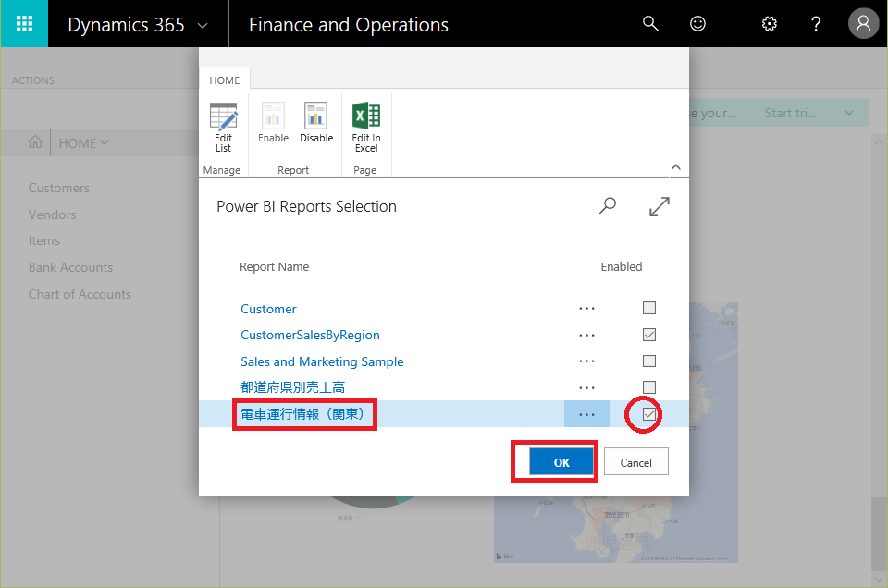This screenshot has width=888, height=588.
Task: Untick the 電車運行情報（関東） Enabled checkbox
Action: [x=649, y=414]
